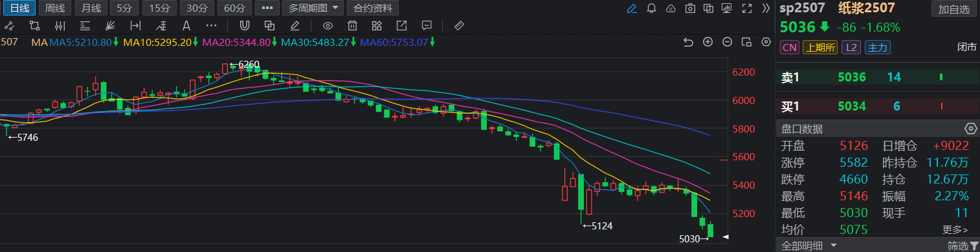The height and width of the screenshot is (252, 980).
Task: Zoom out the chart with minus icon
Action: pos(728,42)
